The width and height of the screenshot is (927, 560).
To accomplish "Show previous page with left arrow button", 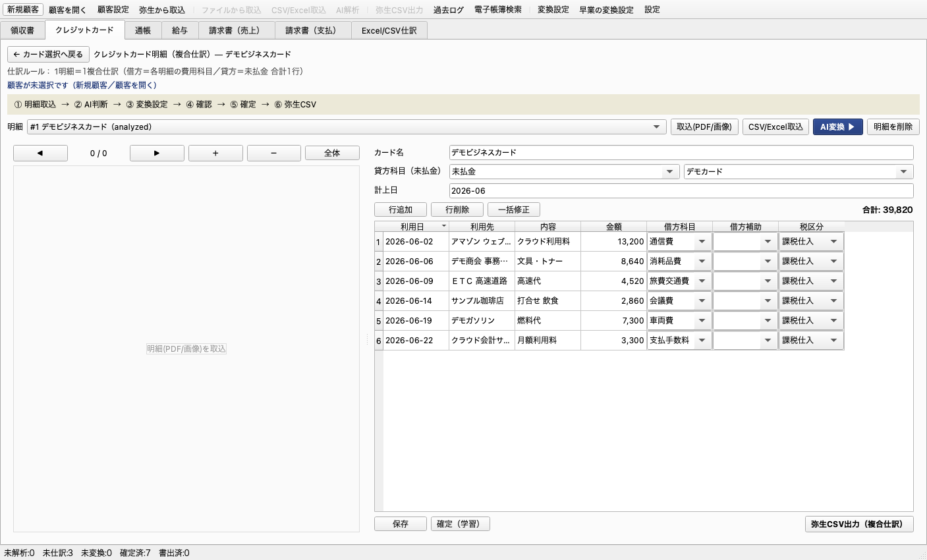I will [x=40, y=153].
